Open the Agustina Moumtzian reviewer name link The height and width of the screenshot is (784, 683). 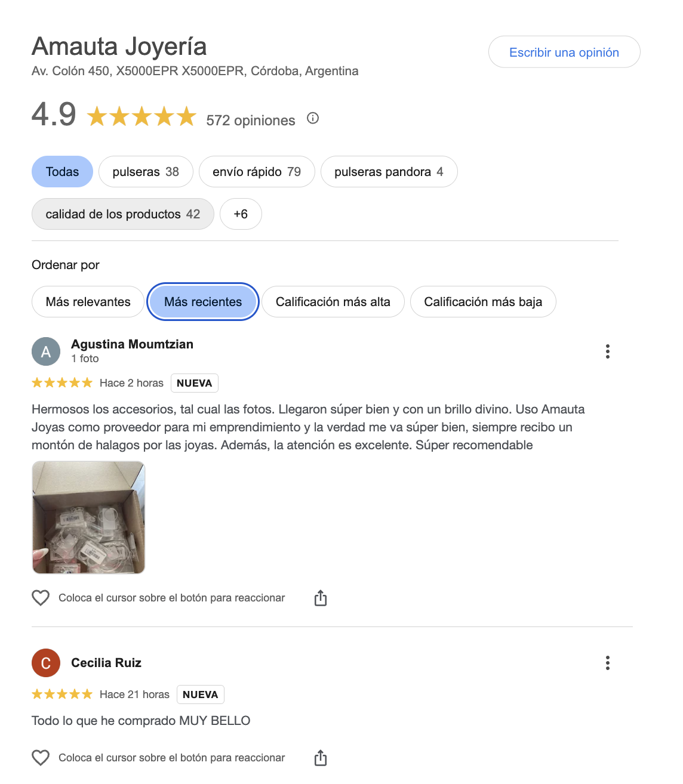coord(132,344)
